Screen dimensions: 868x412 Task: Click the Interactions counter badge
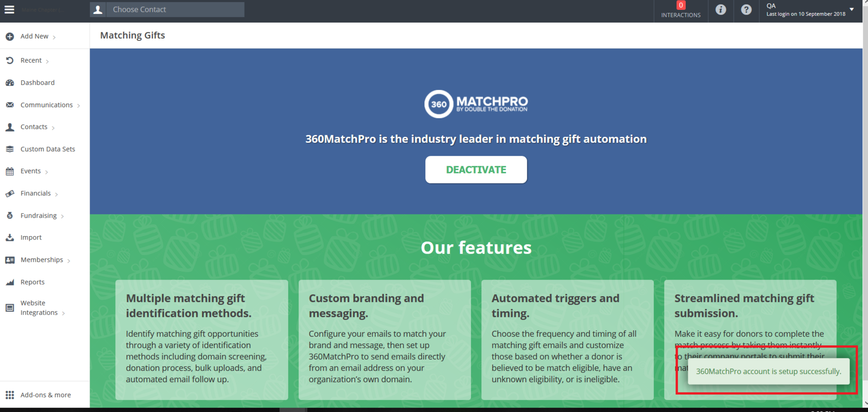(681, 5)
